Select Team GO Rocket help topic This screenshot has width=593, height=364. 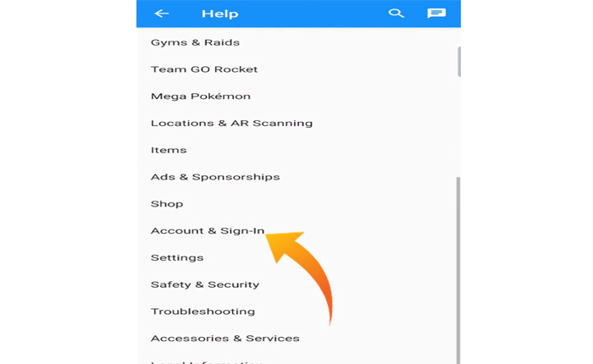(x=204, y=69)
